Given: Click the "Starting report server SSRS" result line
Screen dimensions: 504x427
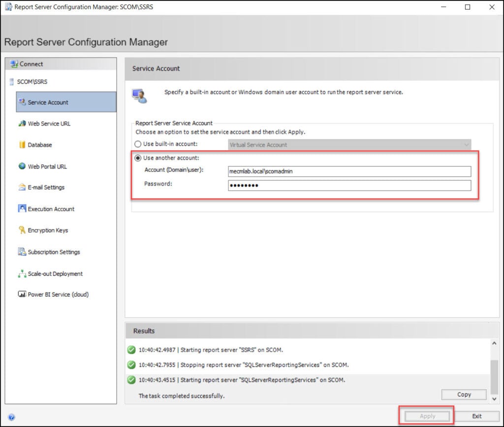Looking at the screenshot, I should (211, 350).
